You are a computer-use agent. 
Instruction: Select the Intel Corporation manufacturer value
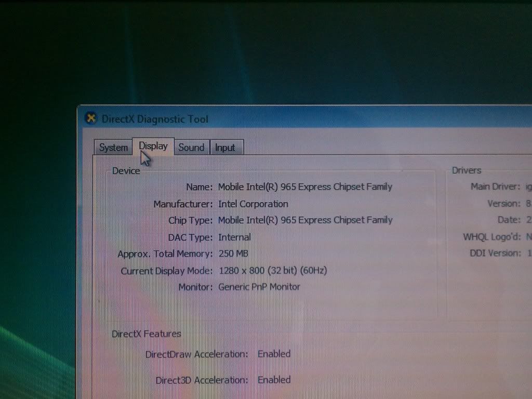pyautogui.click(x=253, y=204)
